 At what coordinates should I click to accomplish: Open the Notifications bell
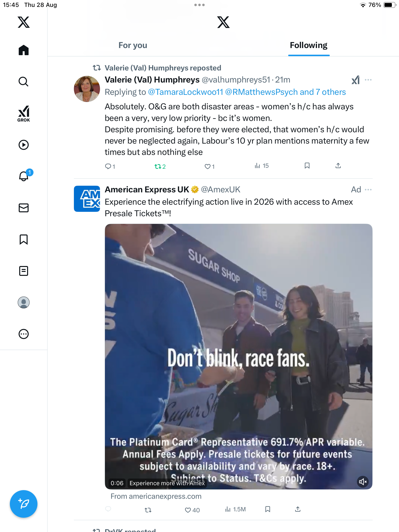click(24, 176)
